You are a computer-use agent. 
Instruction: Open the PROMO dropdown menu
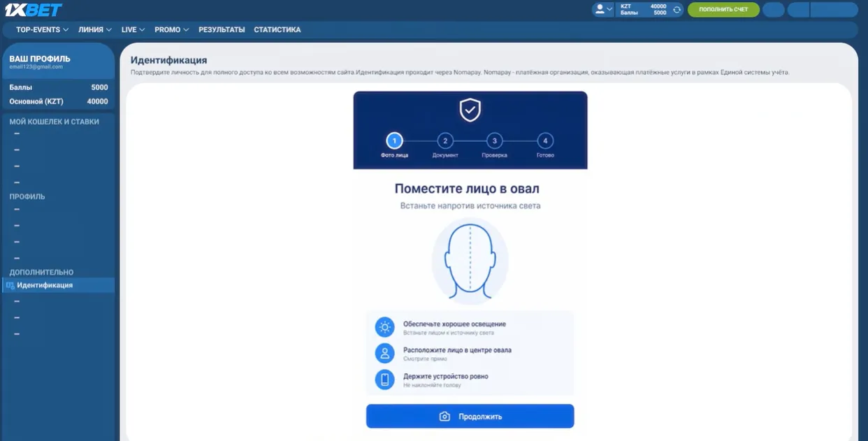(x=172, y=30)
